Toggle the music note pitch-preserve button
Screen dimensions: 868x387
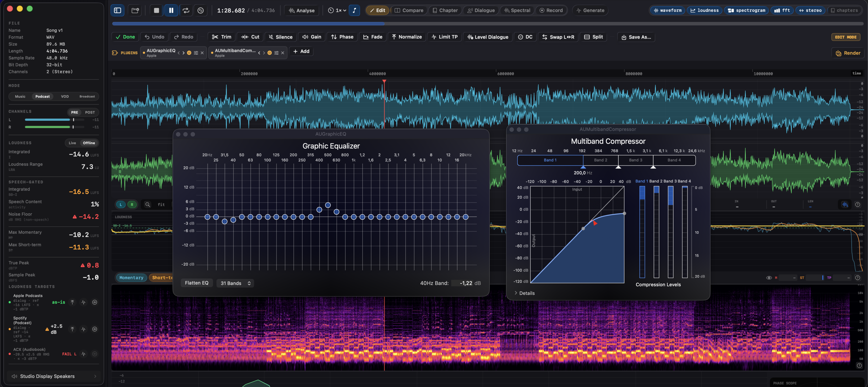point(354,11)
